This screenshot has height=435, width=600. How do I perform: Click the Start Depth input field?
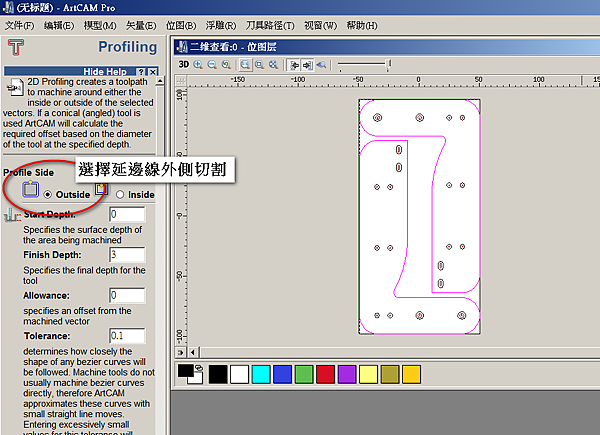coord(127,214)
